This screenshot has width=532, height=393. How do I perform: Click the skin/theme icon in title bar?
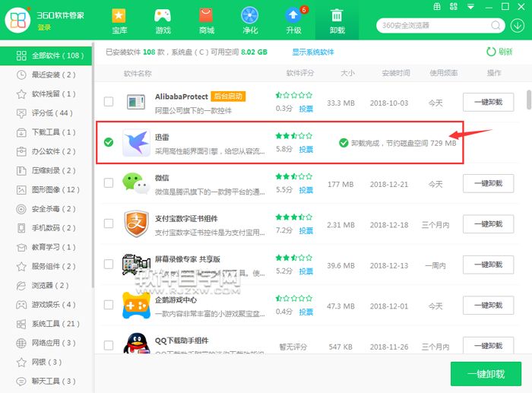pos(454,6)
